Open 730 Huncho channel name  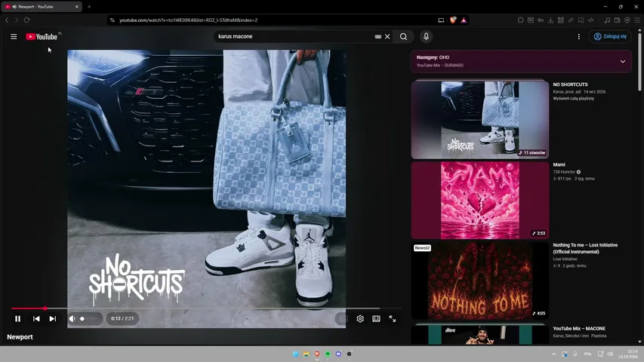coord(564,172)
